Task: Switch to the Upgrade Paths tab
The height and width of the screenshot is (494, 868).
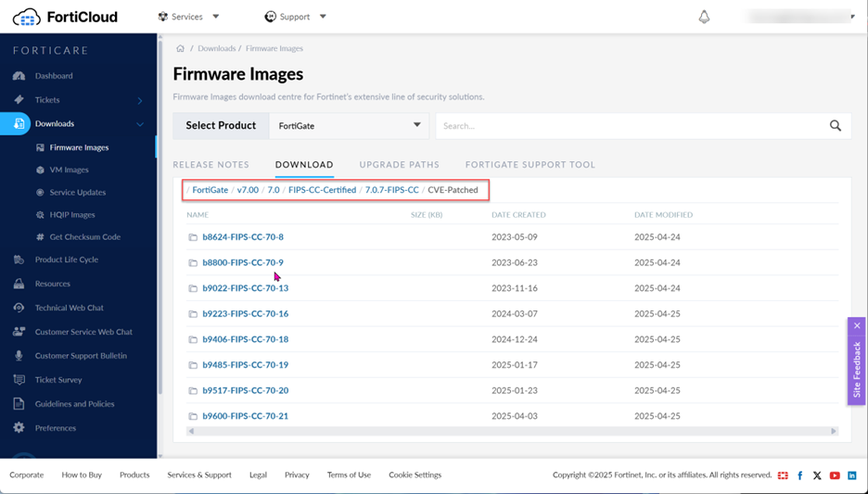Action: (x=399, y=165)
